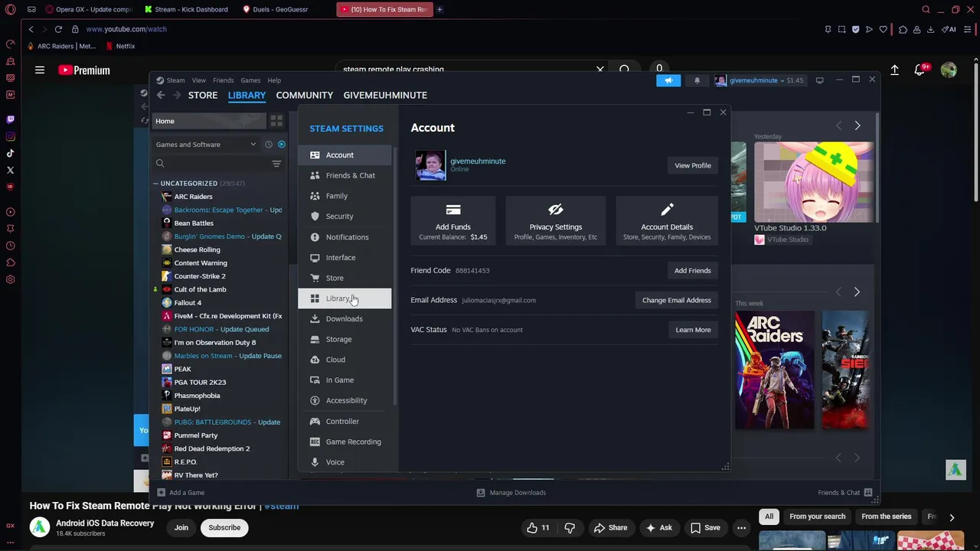Viewport: 980px width, 551px height.
Task: Click the Downloads settings icon
Action: pyautogui.click(x=315, y=318)
